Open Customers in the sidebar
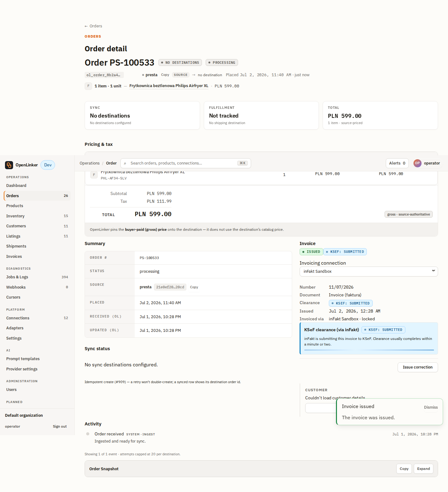The width and height of the screenshot is (448, 492). coord(37,226)
